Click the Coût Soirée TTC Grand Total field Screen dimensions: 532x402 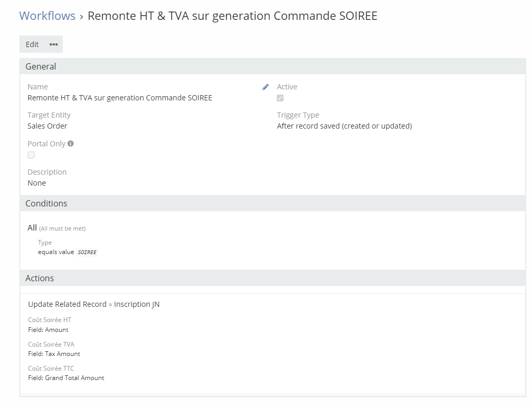click(66, 378)
